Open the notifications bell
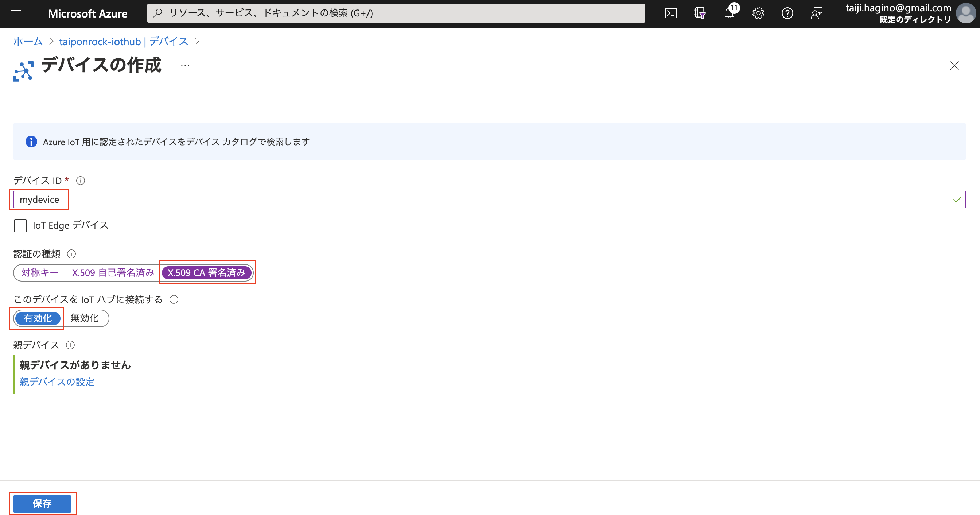The image size is (980, 515). [x=729, y=13]
